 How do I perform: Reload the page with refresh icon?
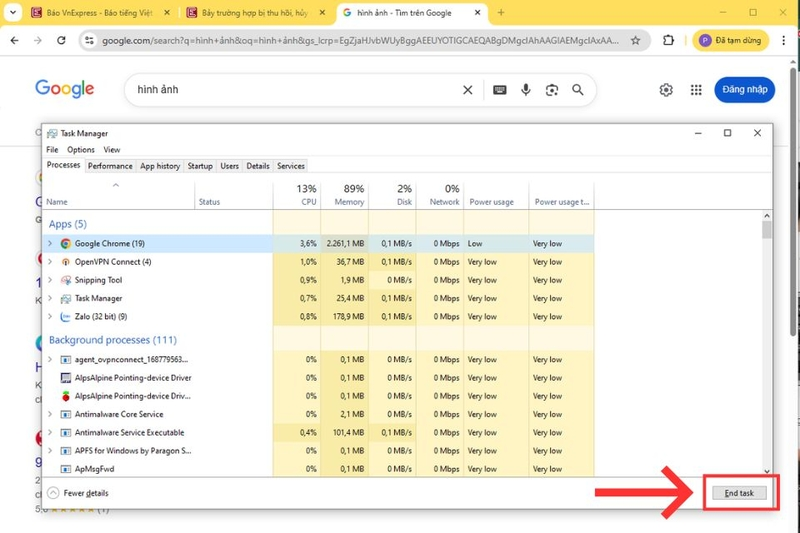(x=61, y=40)
